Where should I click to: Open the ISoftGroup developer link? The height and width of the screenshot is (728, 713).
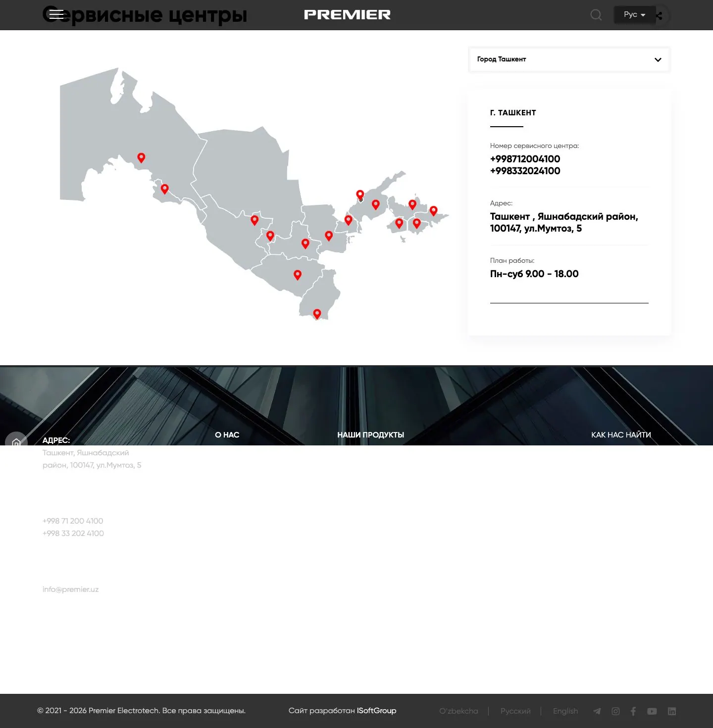(x=376, y=710)
